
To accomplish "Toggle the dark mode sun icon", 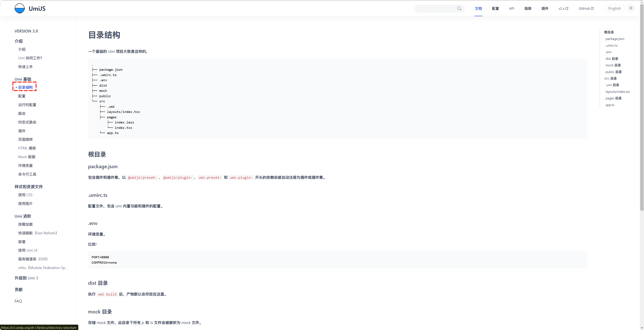I will pos(631,8).
